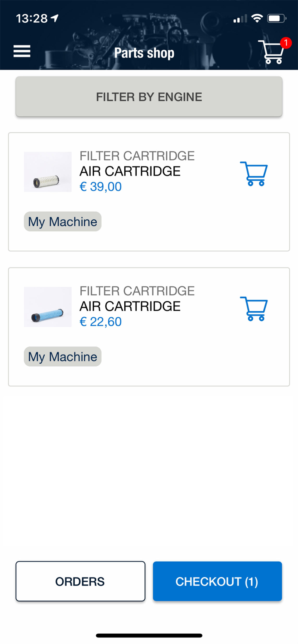Open the ORDERS screen
The width and height of the screenshot is (298, 644).
80,581
